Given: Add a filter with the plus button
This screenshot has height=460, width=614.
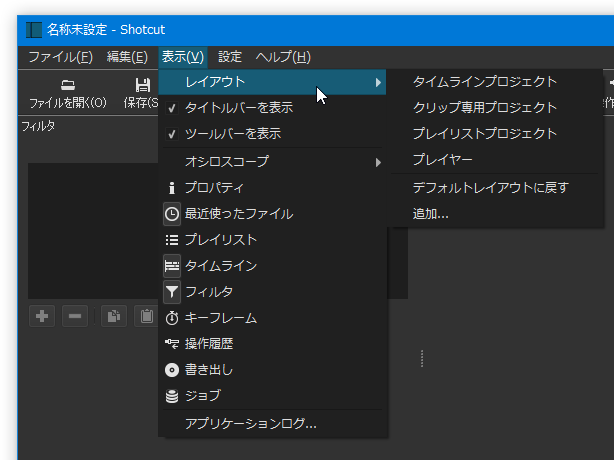Looking at the screenshot, I should [42, 316].
